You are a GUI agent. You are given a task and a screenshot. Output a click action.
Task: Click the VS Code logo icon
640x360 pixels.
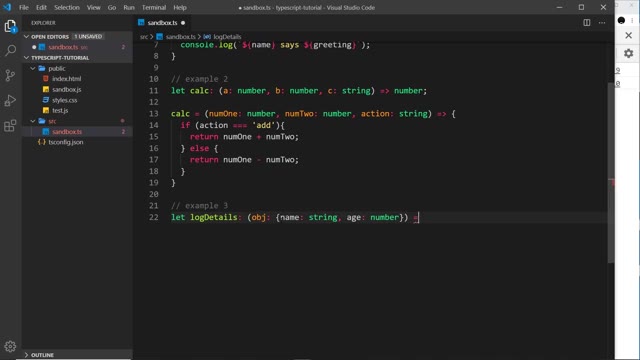[7, 7]
